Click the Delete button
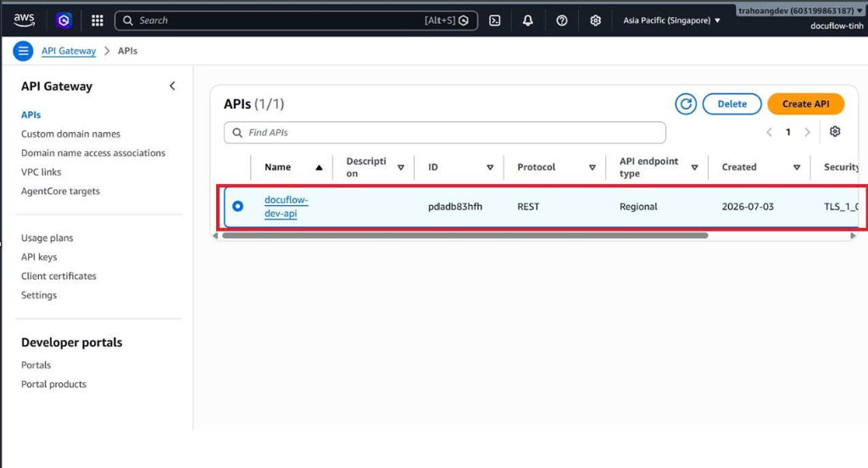868x468 pixels. (732, 103)
